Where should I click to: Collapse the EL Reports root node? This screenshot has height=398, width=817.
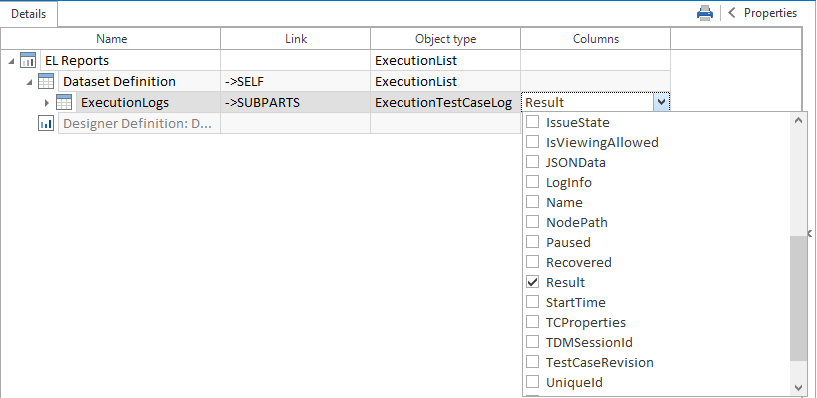(x=11, y=61)
